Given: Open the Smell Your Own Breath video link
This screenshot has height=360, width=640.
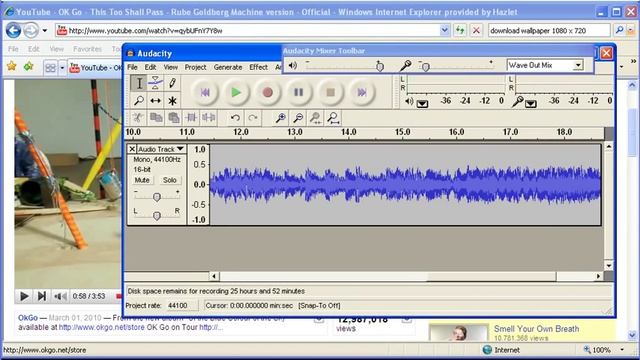Looking at the screenshot, I should pyautogui.click(x=536, y=329).
